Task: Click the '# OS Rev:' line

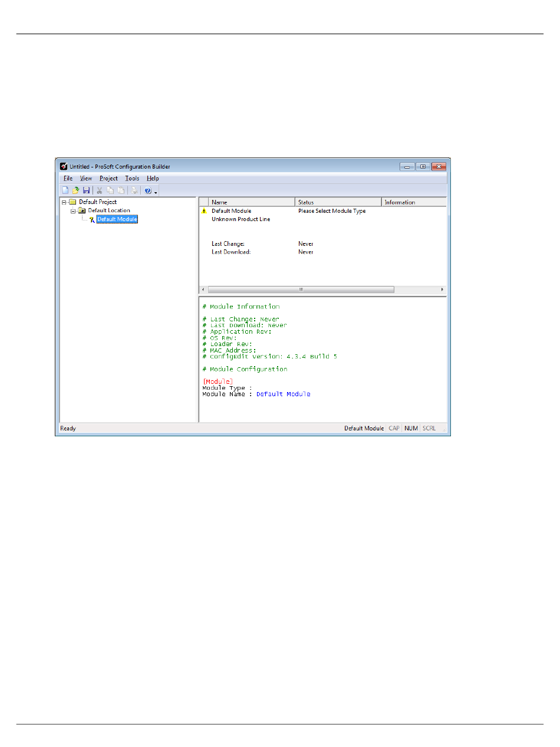Action: [x=219, y=338]
